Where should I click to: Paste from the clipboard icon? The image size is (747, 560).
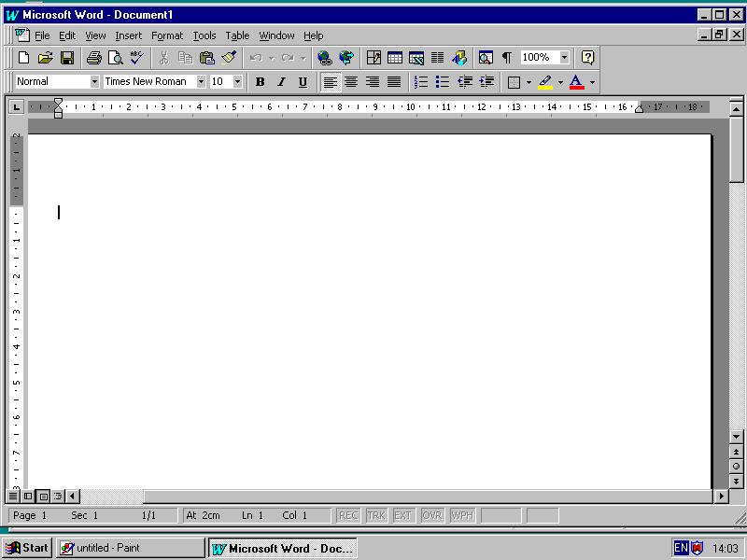coord(207,58)
